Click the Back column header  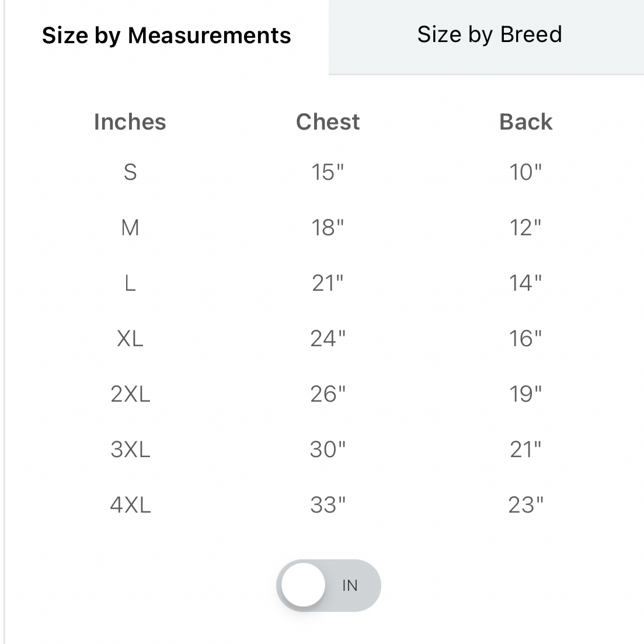click(x=525, y=122)
